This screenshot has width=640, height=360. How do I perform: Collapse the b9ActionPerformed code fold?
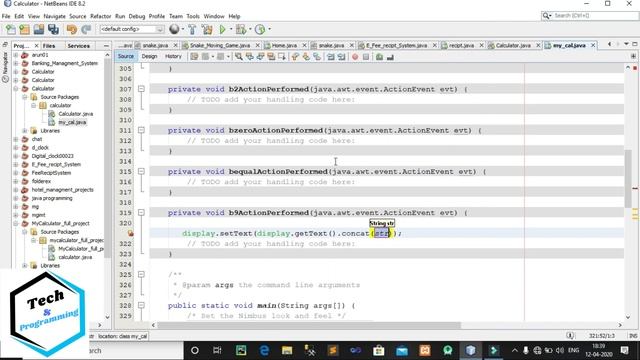click(x=141, y=213)
